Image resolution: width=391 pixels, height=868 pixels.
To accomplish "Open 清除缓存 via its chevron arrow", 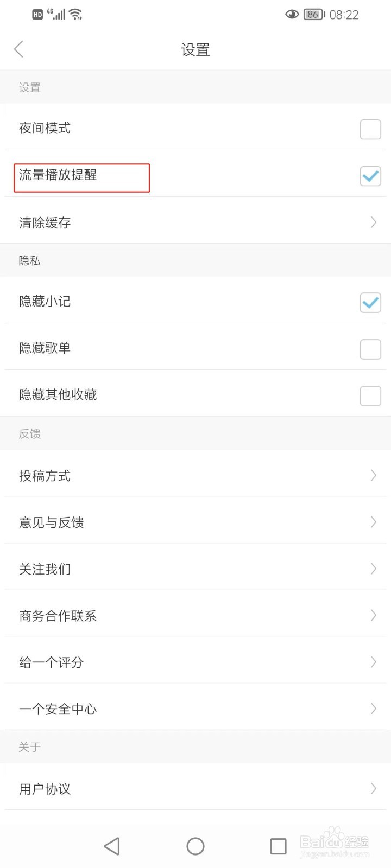I will [x=373, y=222].
